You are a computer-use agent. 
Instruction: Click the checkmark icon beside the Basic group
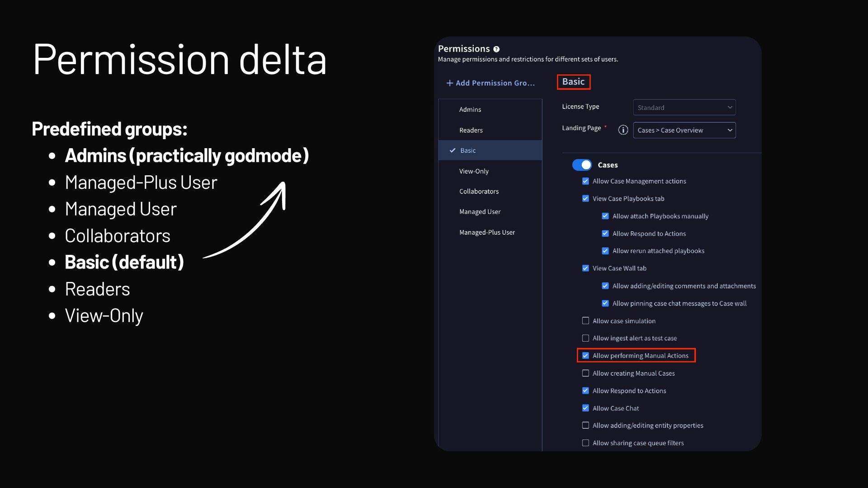[452, 150]
